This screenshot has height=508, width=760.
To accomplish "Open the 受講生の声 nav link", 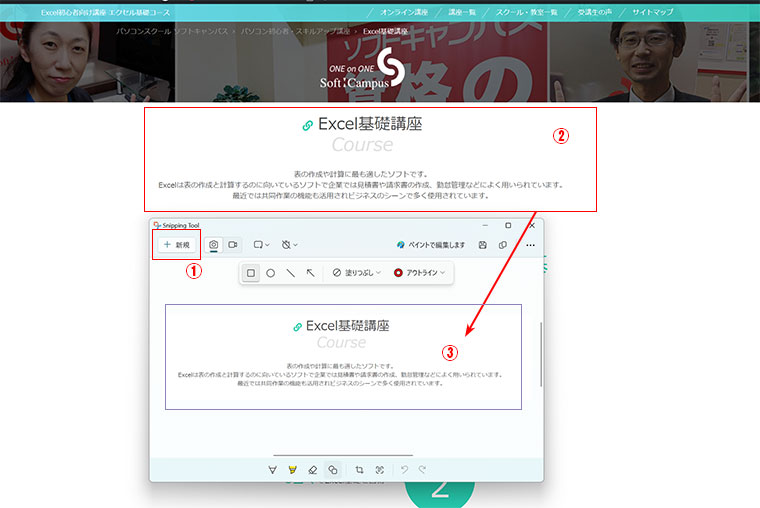I will click(595, 12).
